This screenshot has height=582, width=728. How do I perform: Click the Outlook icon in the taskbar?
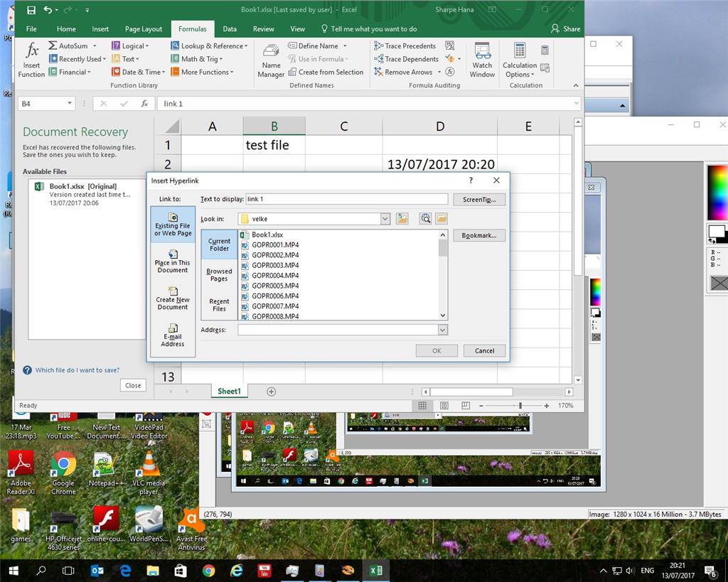pyautogui.click(x=97, y=571)
